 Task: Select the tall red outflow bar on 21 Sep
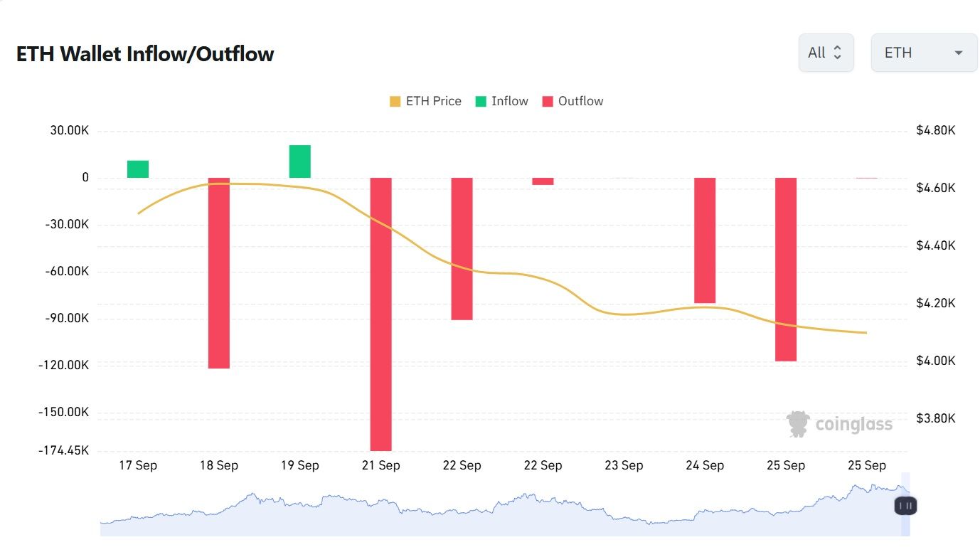380,313
